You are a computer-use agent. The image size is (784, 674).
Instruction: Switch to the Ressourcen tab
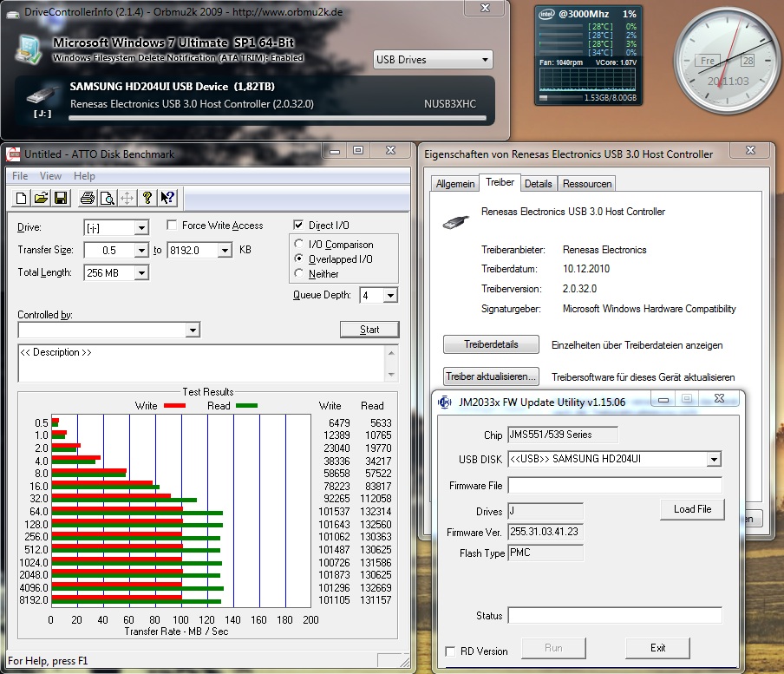click(x=587, y=184)
